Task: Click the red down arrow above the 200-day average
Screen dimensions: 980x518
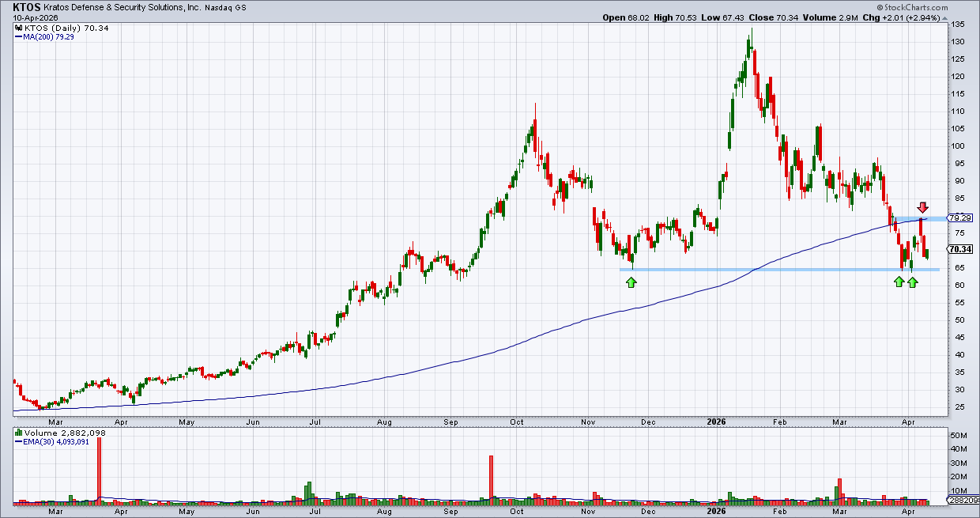Action: coord(922,207)
